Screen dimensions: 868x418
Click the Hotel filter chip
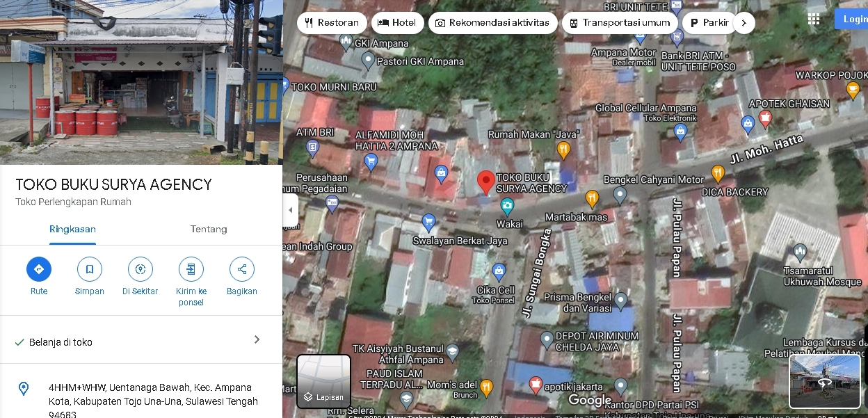pos(396,23)
